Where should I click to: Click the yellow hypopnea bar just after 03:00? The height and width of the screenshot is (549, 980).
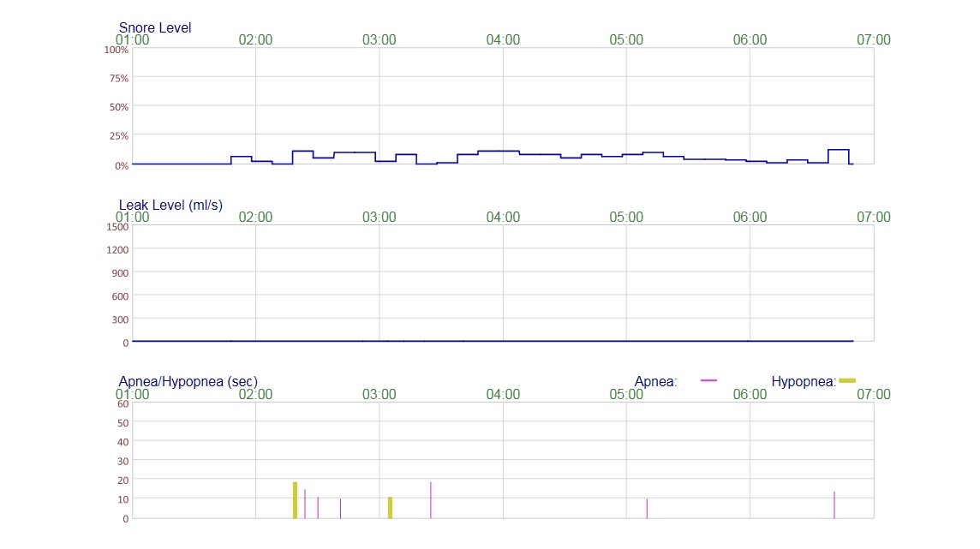coord(390,508)
